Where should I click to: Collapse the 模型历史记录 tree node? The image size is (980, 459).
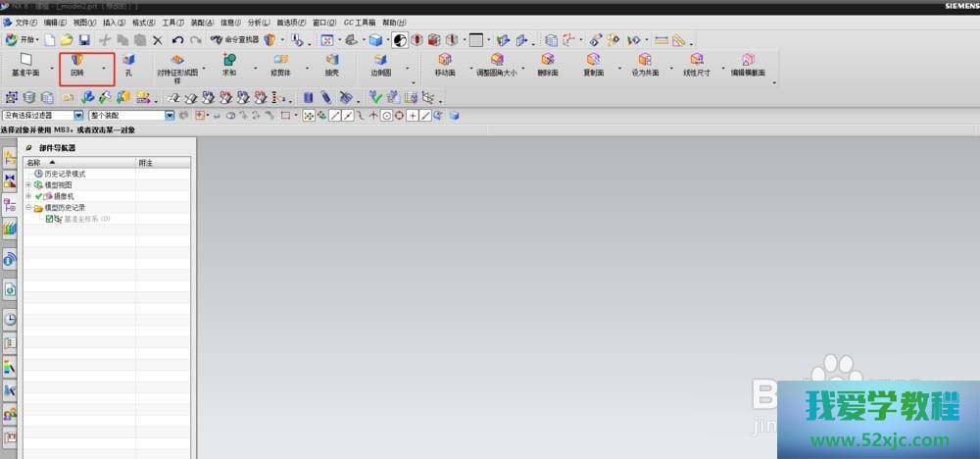28,208
